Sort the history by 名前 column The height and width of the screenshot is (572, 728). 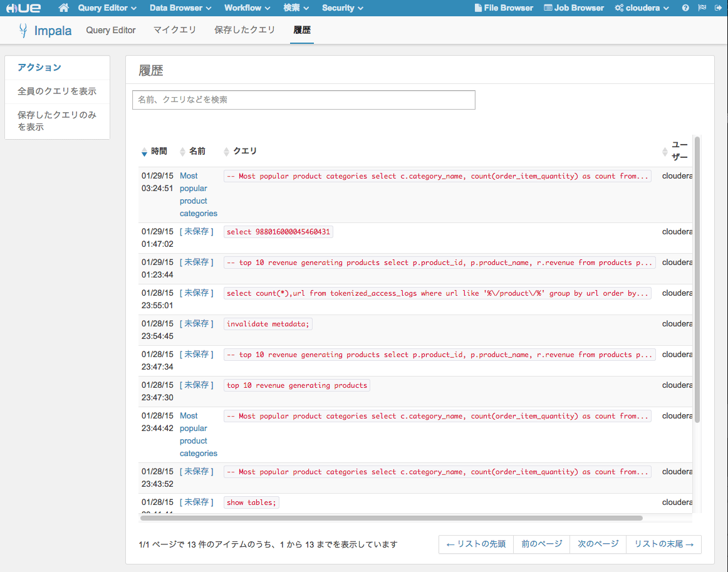click(192, 151)
